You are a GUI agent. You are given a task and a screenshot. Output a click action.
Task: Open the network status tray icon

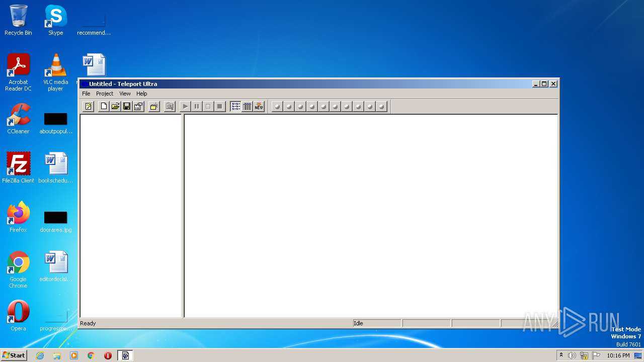pos(584,355)
